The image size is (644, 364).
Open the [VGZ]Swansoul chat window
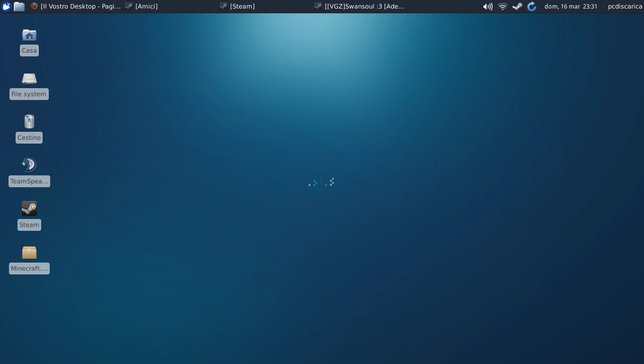pyautogui.click(x=360, y=6)
